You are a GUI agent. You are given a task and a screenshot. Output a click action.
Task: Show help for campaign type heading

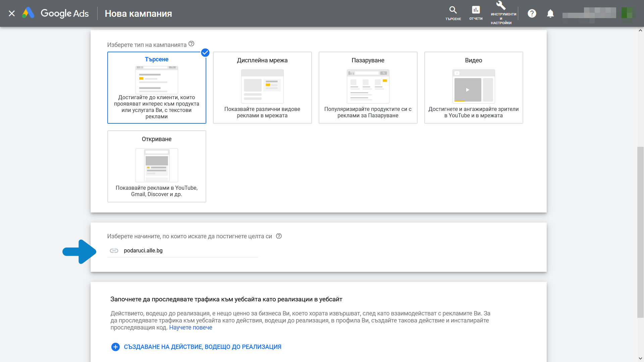(192, 44)
